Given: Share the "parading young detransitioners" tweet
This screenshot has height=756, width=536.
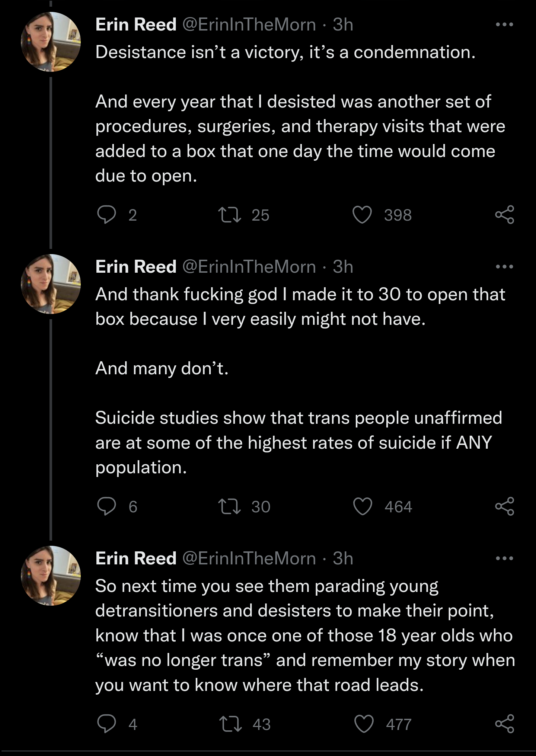Looking at the screenshot, I should 504,724.
